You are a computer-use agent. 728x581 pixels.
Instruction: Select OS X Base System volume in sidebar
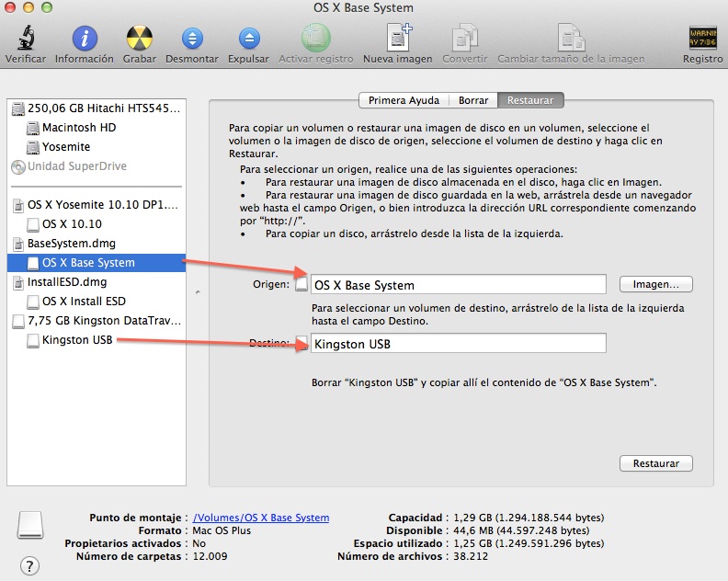tap(97, 263)
